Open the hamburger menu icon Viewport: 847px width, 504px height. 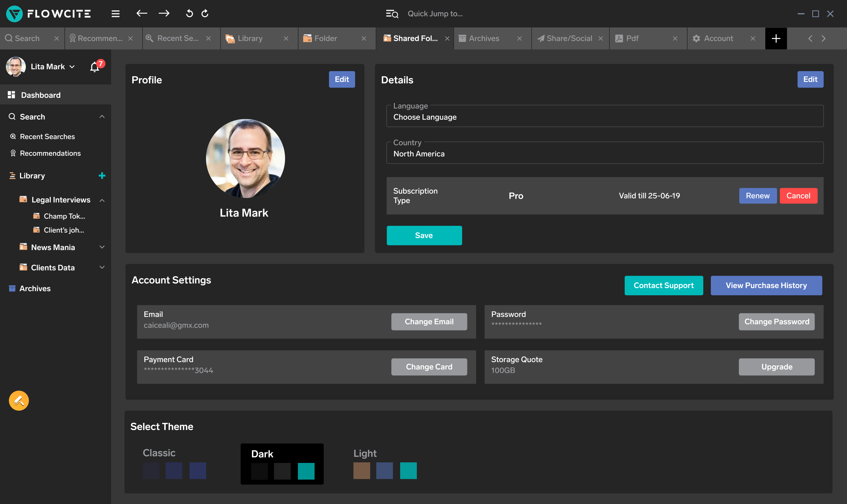(116, 14)
